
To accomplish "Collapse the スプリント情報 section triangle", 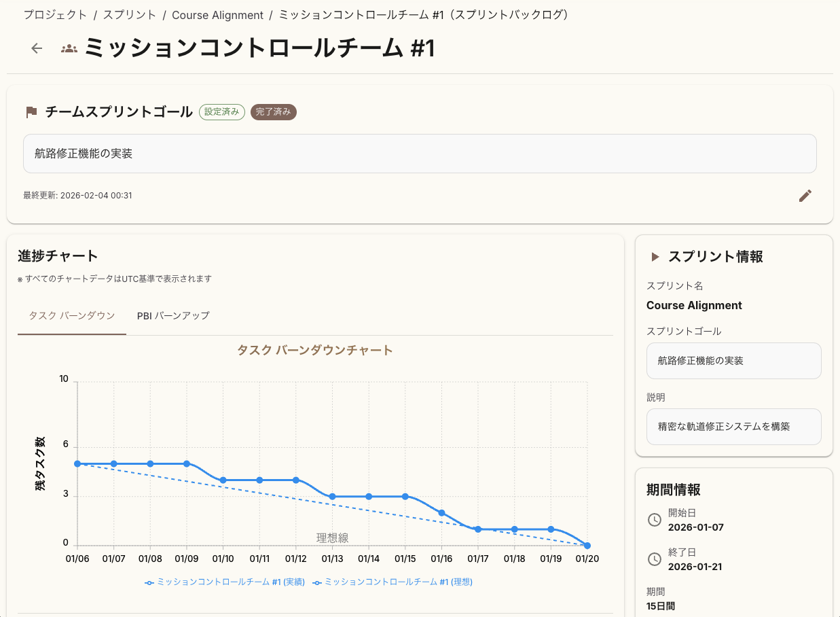I will (x=654, y=257).
